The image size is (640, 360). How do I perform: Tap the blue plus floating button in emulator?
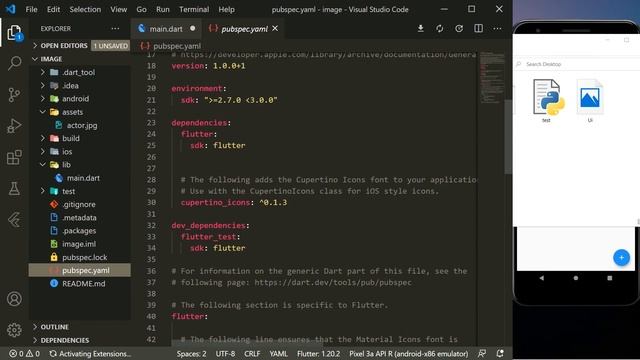621,258
